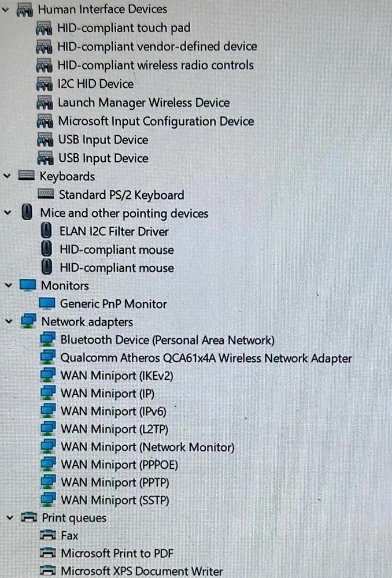
Task: Collapse the Print queues node
Action: click(10, 518)
